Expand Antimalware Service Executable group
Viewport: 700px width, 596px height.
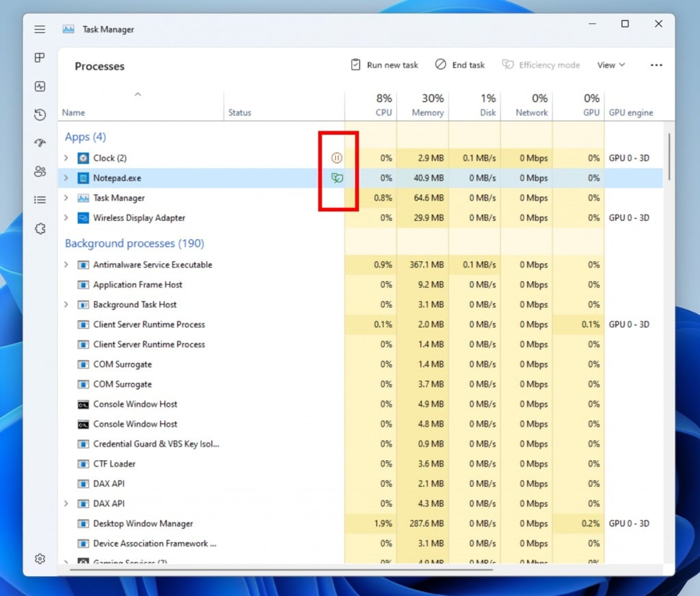[66, 265]
